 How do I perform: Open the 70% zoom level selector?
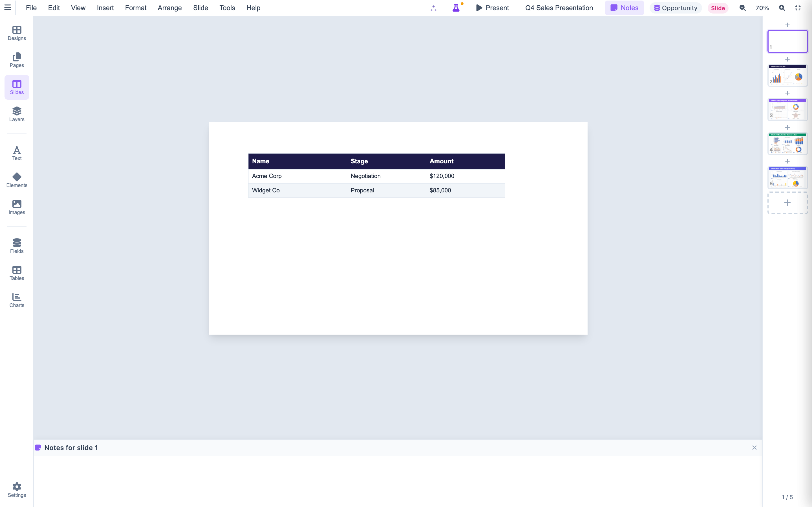(x=762, y=8)
